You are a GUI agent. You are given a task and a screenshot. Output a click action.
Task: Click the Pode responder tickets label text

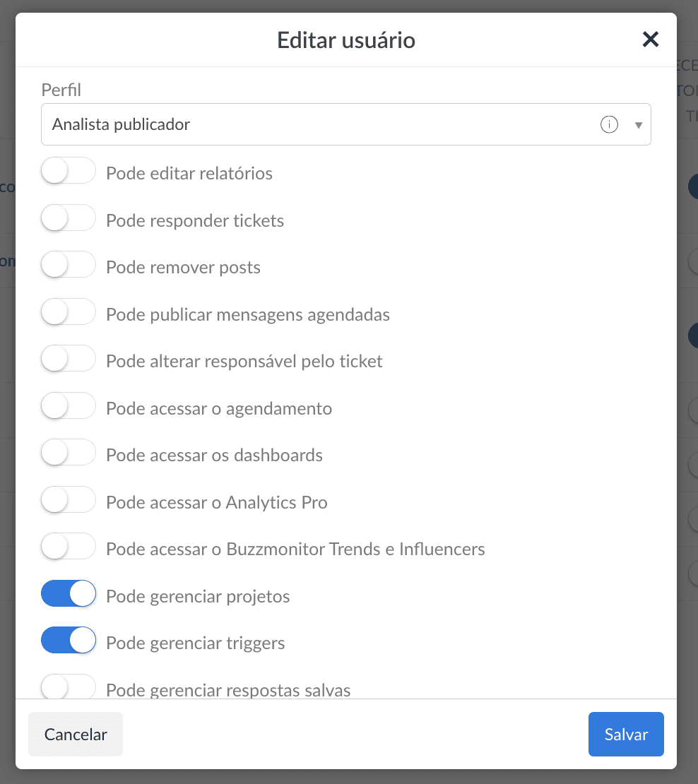pos(195,221)
